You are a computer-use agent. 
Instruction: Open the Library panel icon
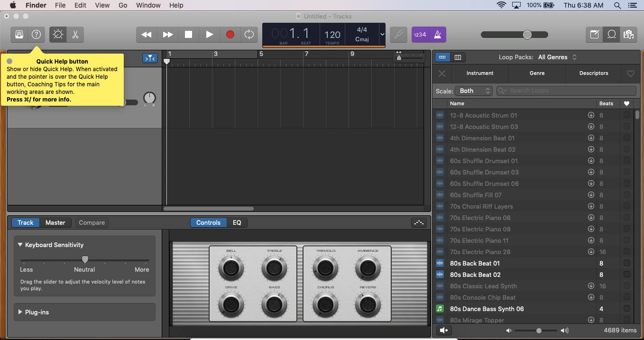pyautogui.click(x=19, y=35)
